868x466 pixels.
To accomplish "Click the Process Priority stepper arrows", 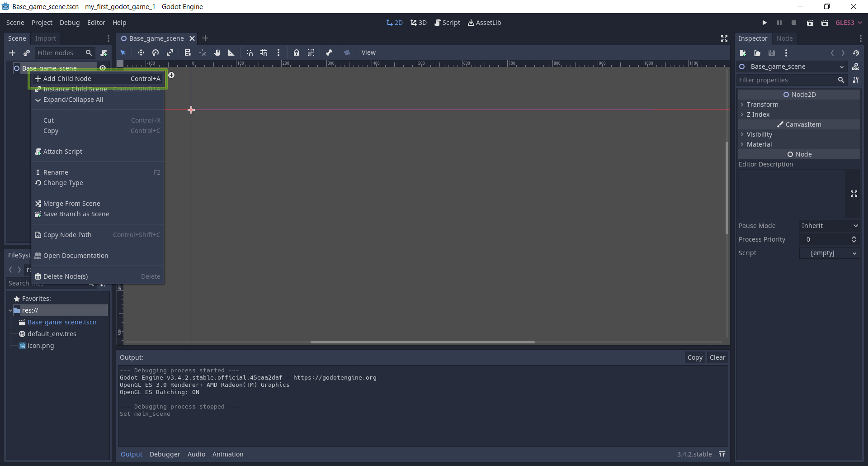I will tap(854, 239).
